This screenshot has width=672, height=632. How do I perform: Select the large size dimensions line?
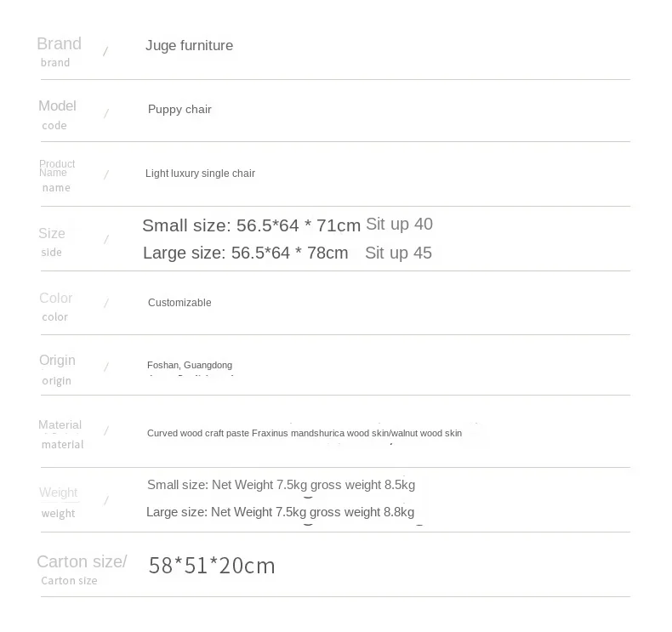pos(245,253)
